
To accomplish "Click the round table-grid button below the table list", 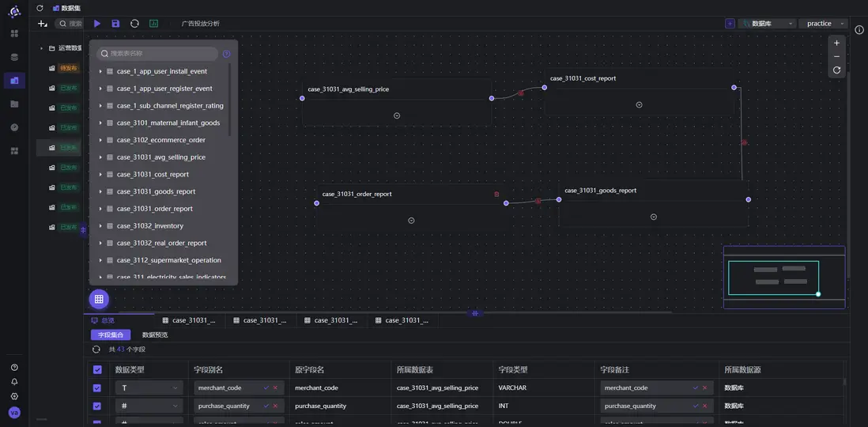I will 99,299.
